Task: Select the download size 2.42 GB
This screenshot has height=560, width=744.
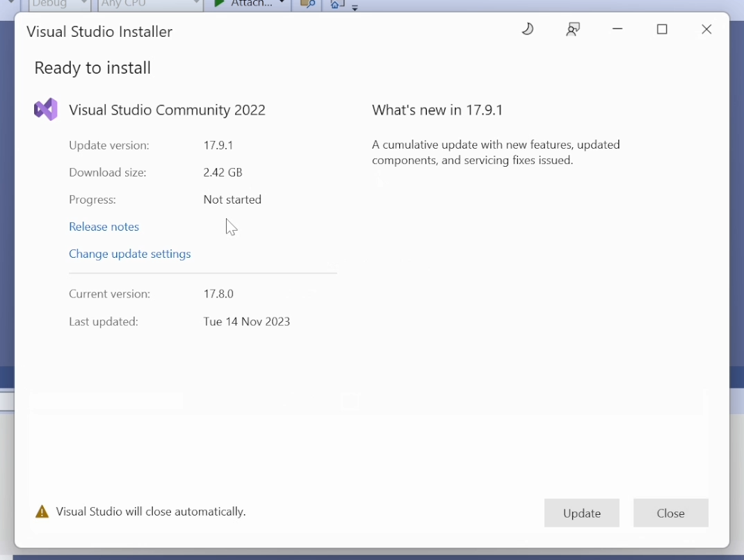Action: [x=223, y=172]
